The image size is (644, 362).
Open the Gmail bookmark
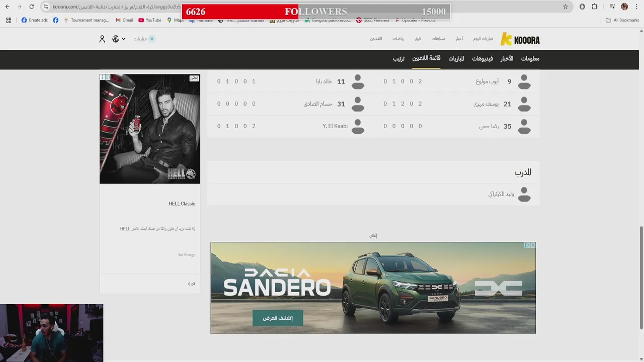124,20
